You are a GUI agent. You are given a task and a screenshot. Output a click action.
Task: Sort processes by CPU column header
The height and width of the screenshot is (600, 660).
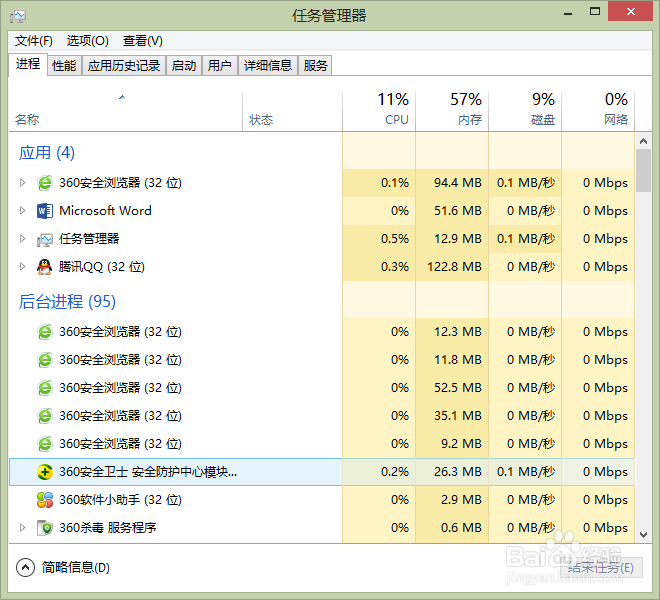click(x=379, y=111)
